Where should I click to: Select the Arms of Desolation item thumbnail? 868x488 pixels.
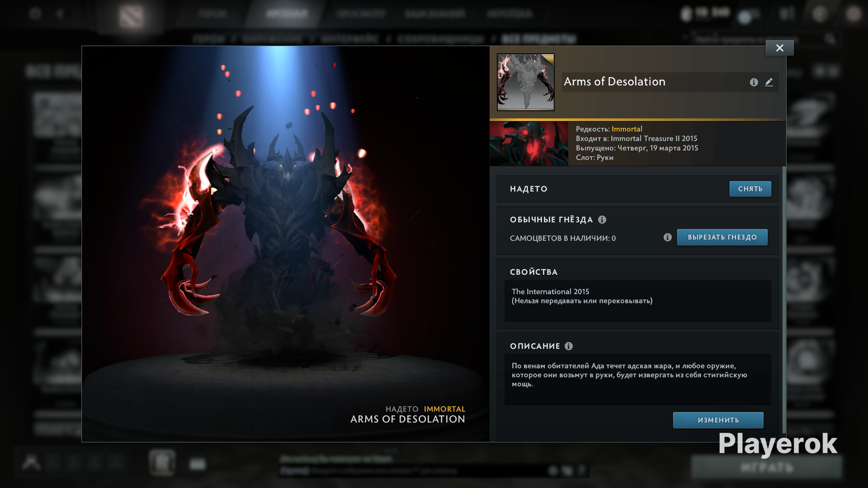[x=526, y=82]
